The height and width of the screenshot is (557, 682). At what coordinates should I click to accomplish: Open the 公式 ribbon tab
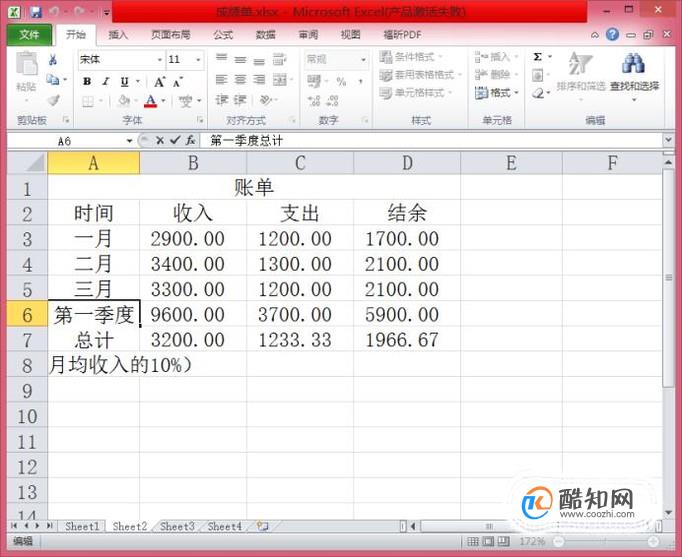(x=223, y=35)
